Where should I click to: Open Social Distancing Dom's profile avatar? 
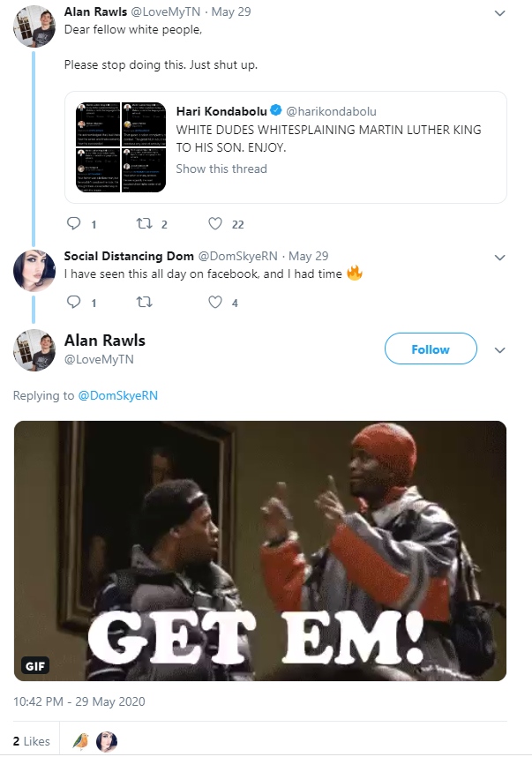(x=34, y=271)
